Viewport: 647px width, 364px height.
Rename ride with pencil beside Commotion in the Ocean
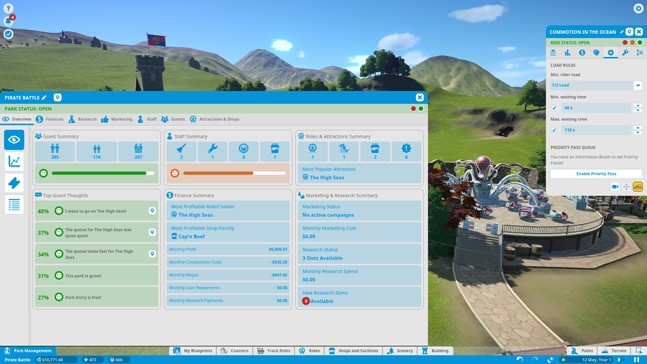[x=621, y=32]
